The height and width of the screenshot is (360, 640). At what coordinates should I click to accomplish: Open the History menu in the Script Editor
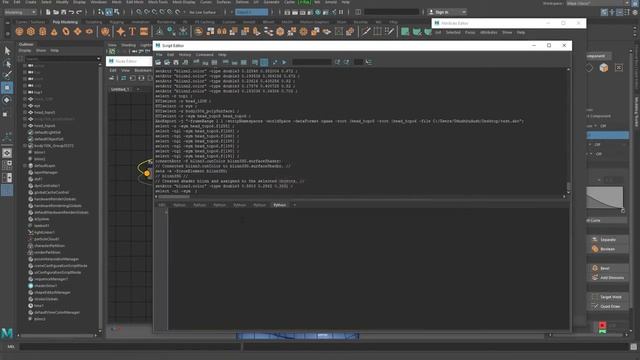pos(184,55)
